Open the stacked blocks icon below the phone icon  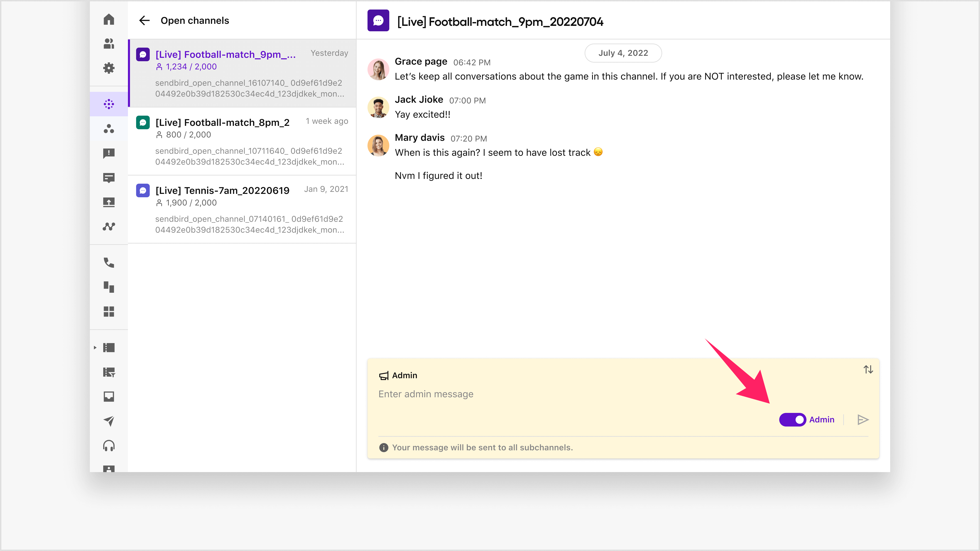pos(109,287)
